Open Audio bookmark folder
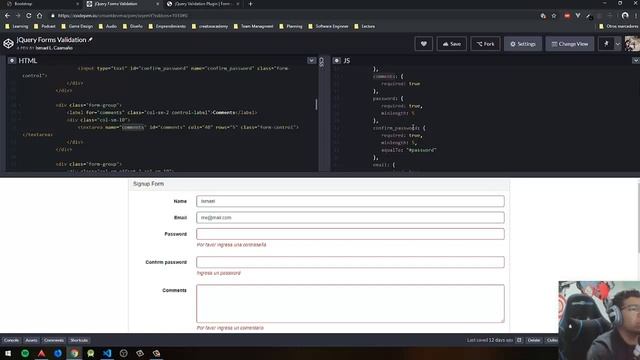 108,26
